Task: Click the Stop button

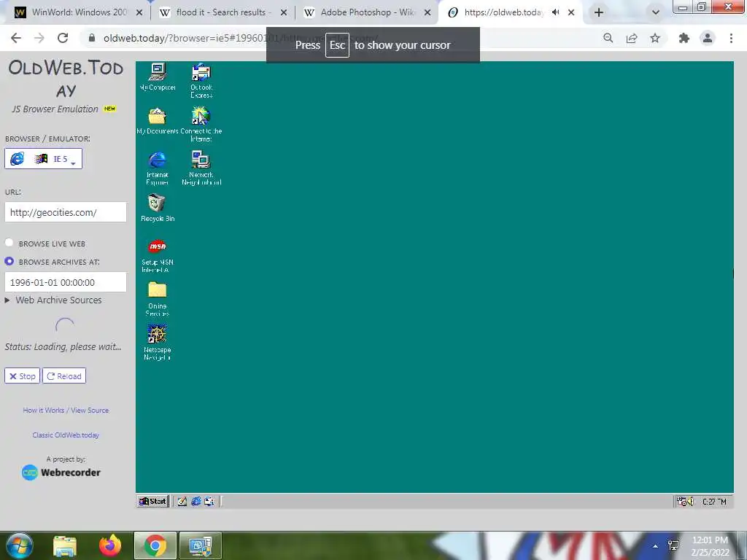Action: click(23, 376)
